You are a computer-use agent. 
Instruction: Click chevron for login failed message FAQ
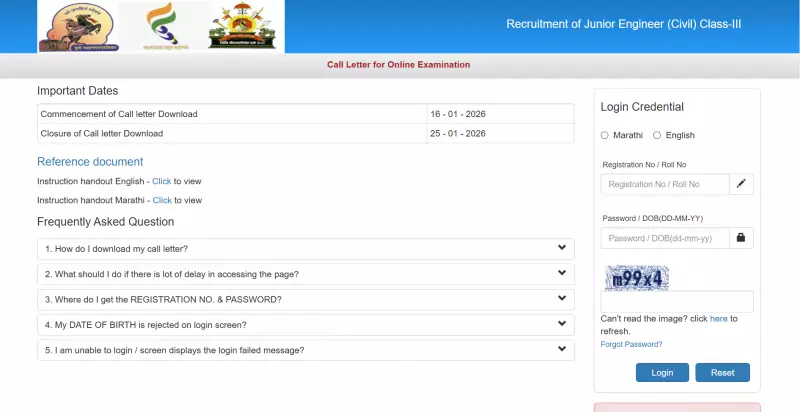pyautogui.click(x=562, y=350)
